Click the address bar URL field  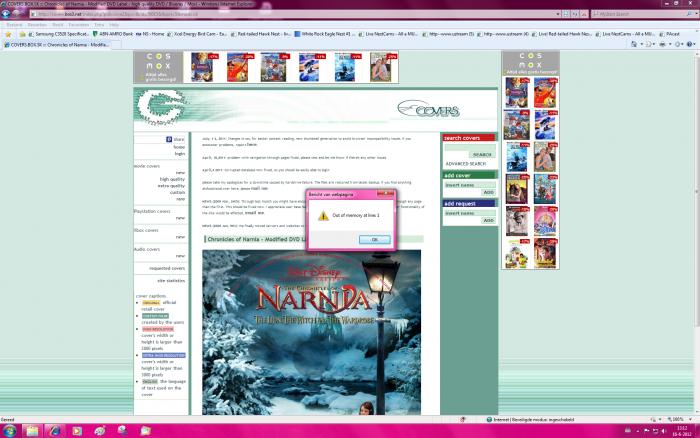click(x=293, y=14)
